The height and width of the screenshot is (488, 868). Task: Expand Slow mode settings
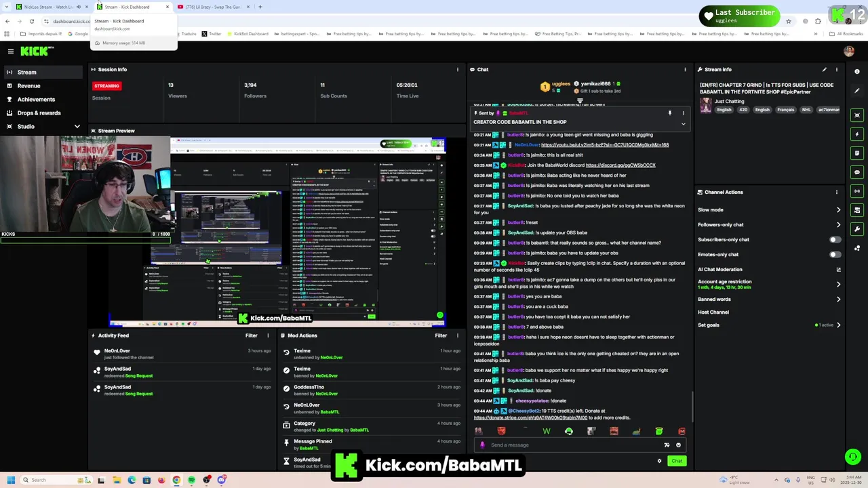pyautogui.click(x=839, y=209)
